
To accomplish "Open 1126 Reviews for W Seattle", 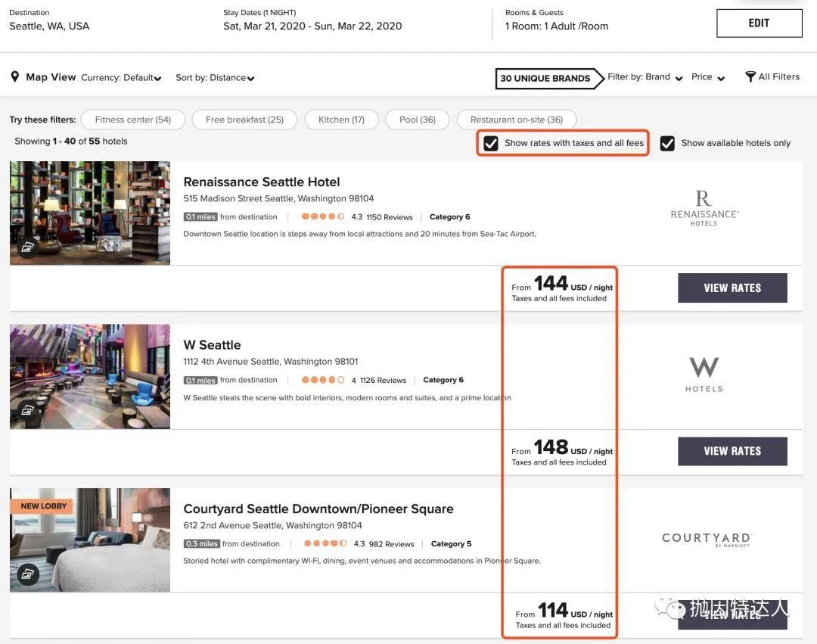I will click(383, 381).
